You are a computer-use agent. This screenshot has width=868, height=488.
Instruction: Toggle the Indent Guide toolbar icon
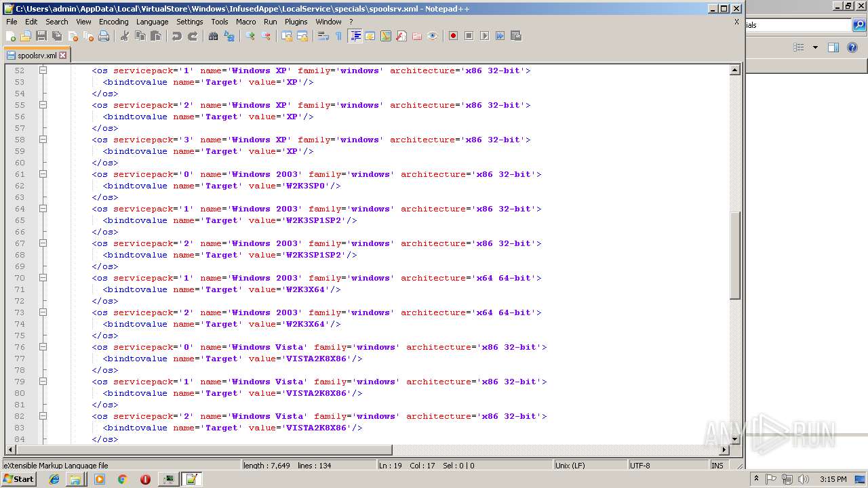pos(355,36)
